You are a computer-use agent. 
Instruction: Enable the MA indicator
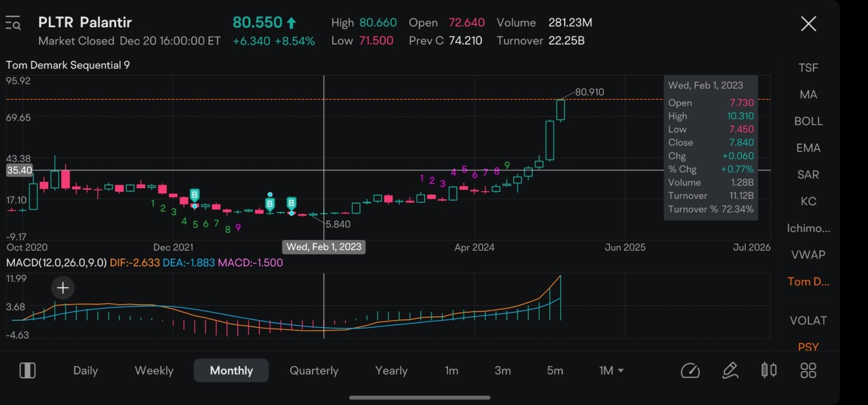pos(808,94)
